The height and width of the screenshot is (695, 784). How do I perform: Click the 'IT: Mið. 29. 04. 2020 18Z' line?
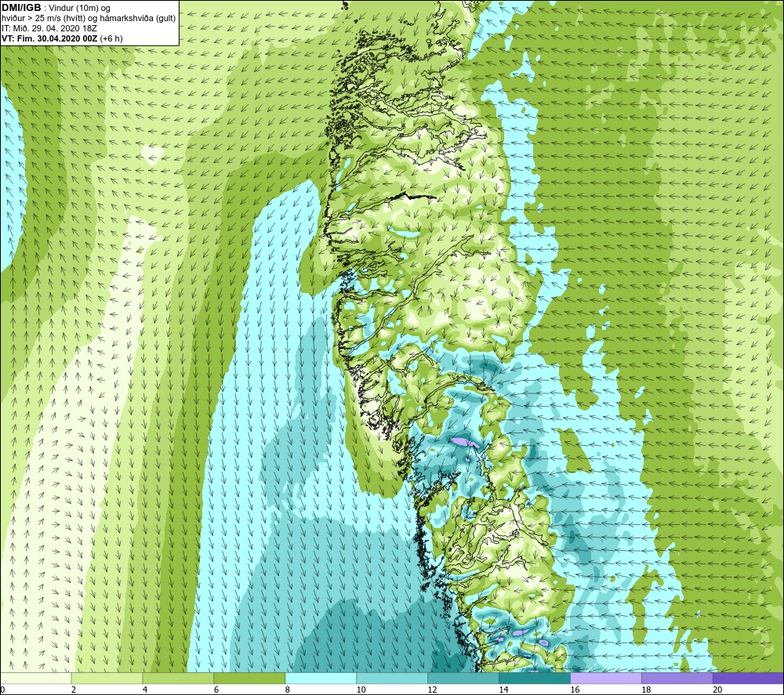49,28
